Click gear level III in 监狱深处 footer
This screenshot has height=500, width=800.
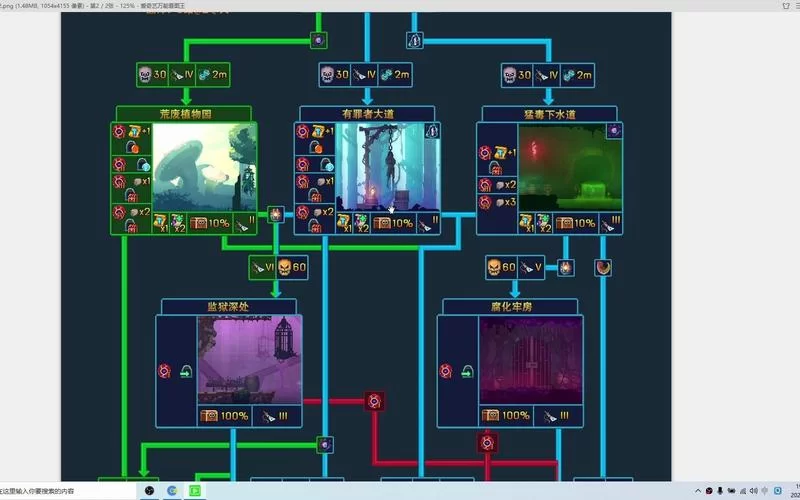point(276,416)
